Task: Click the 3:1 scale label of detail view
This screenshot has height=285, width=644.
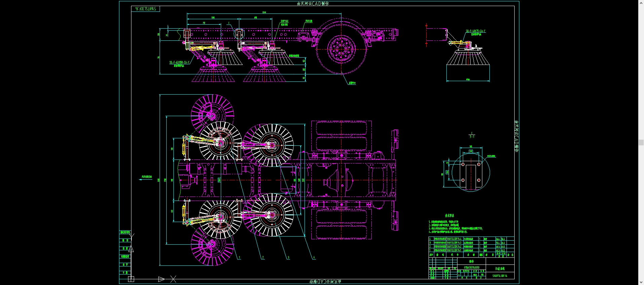Action: click(x=472, y=137)
